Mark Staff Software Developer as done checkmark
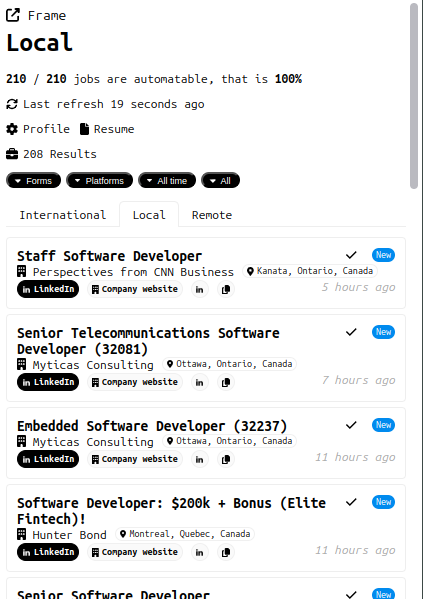 tap(351, 255)
